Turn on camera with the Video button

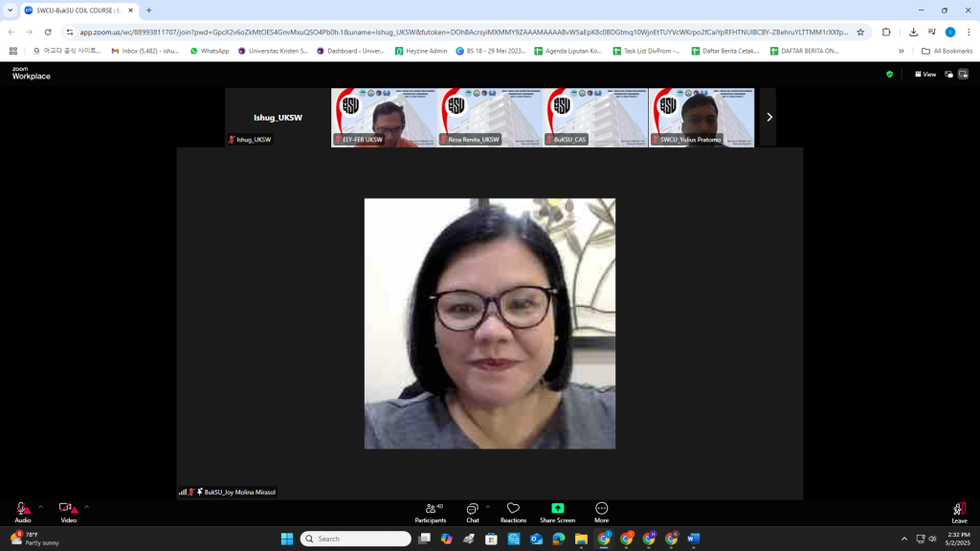[x=68, y=512]
